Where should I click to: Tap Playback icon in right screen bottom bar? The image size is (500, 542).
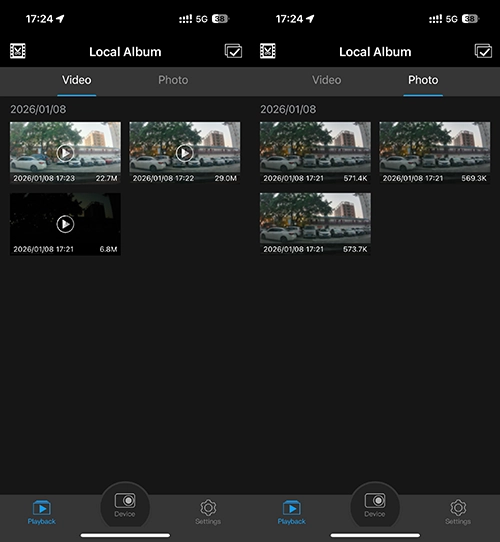coord(291,508)
